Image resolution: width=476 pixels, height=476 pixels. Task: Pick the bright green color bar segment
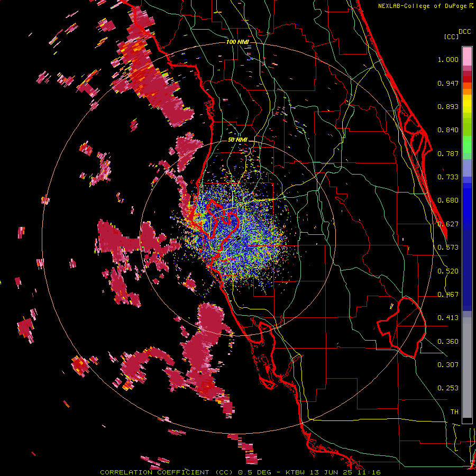(467, 144)
